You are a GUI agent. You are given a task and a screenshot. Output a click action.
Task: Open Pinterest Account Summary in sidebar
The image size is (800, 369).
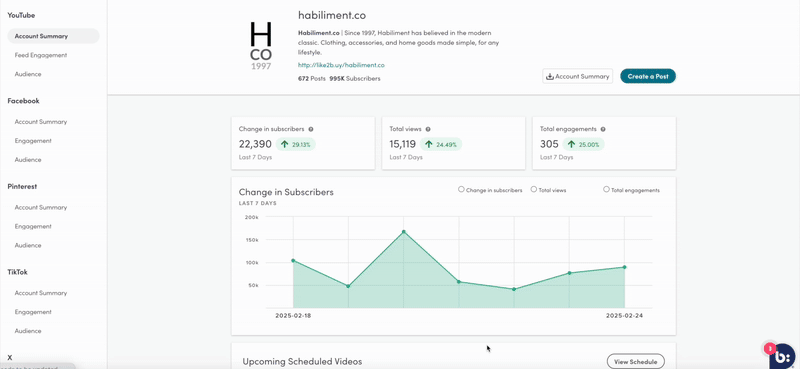tap(41, 208)
